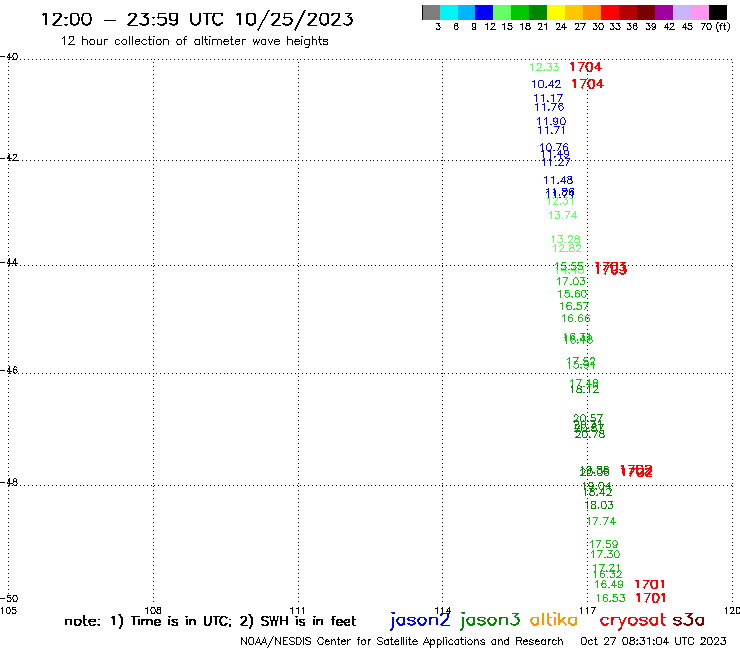Image resolution: width=740 pixels, height=650 pixels.
Task: Click the red time label 1701 beside 16.53
Action: pyautogui.click(x=651, y=598)
